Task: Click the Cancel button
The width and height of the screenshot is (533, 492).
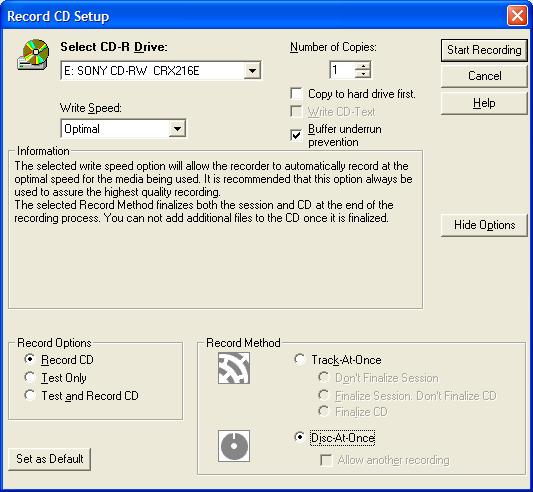Action: 484,76
